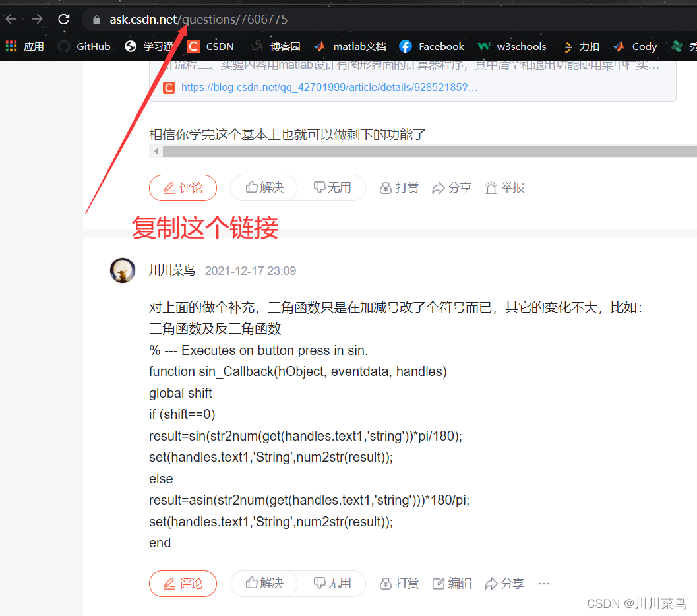This screenshot has height=616, width=697.
Task: Click the Facebook bookmark icon
Action: pyautogui.click(x=405, y=46)
